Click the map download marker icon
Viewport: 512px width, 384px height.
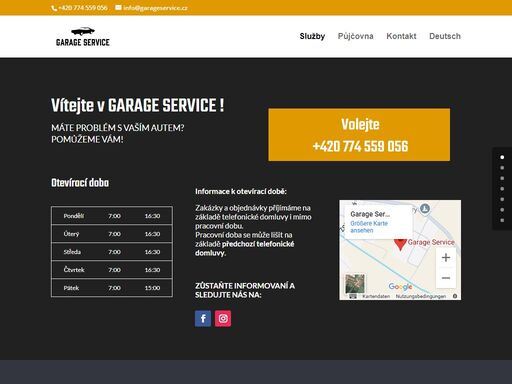tap(424, 209)
